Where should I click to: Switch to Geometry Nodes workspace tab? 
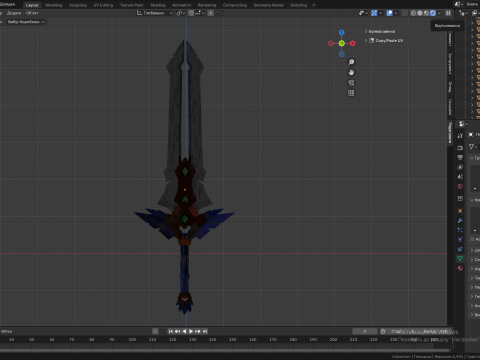point(268,5)
